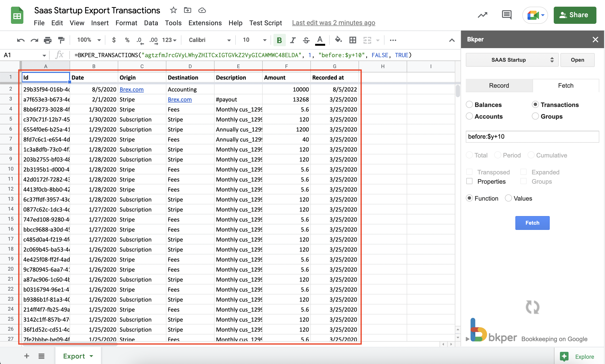Screen dimensions: 605x364
Task: Open the SAAS Startup book selector
Action: tap(512, 60)
